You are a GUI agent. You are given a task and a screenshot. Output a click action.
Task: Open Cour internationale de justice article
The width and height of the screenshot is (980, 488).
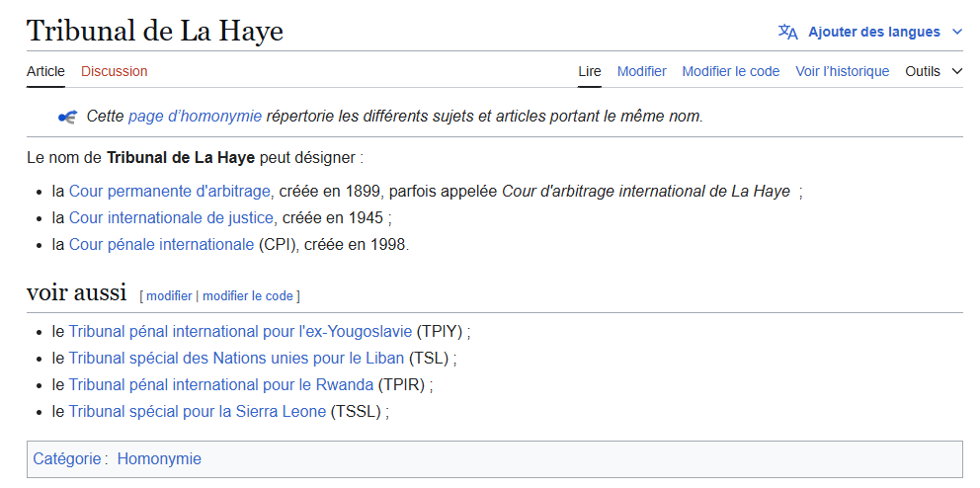click(171, 218)
